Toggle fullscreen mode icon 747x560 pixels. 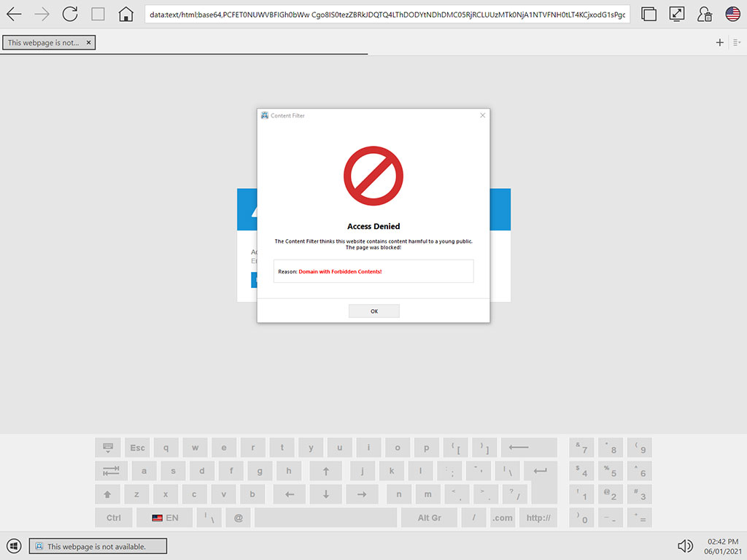coord(677,14)
